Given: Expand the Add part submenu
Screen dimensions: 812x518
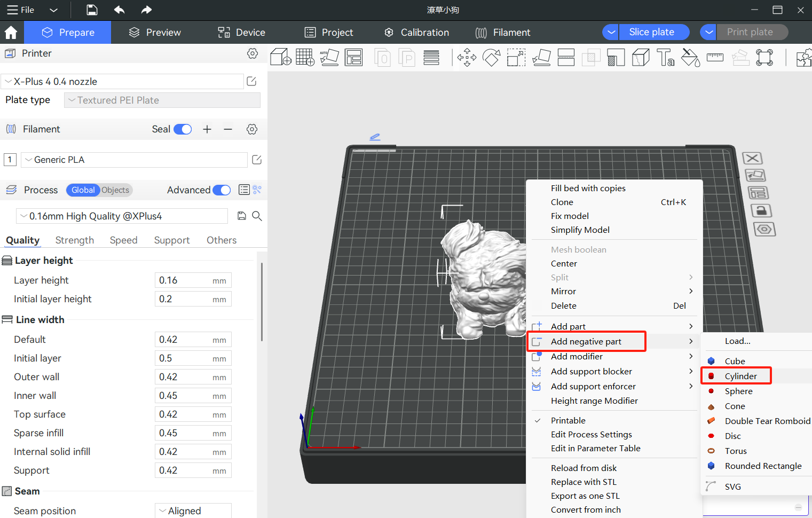Looking at the screenshot, I should tap(614, 326).
